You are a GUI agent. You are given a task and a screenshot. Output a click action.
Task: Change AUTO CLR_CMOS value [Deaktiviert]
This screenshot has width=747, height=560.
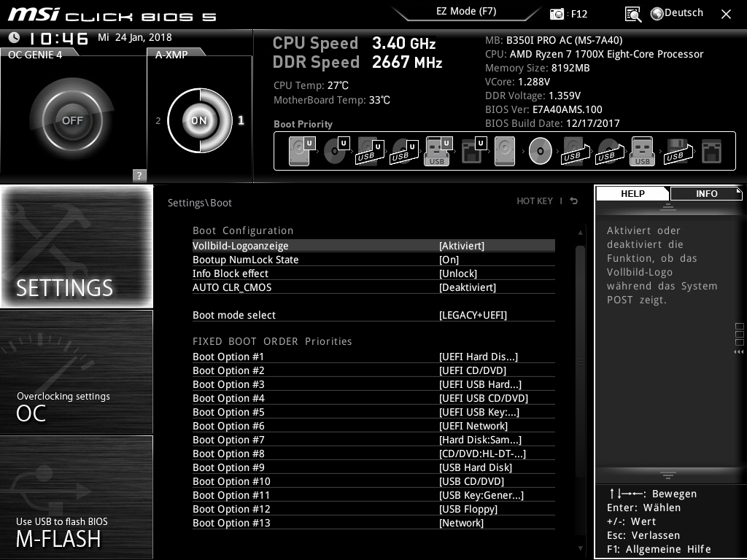coord(468,287)
